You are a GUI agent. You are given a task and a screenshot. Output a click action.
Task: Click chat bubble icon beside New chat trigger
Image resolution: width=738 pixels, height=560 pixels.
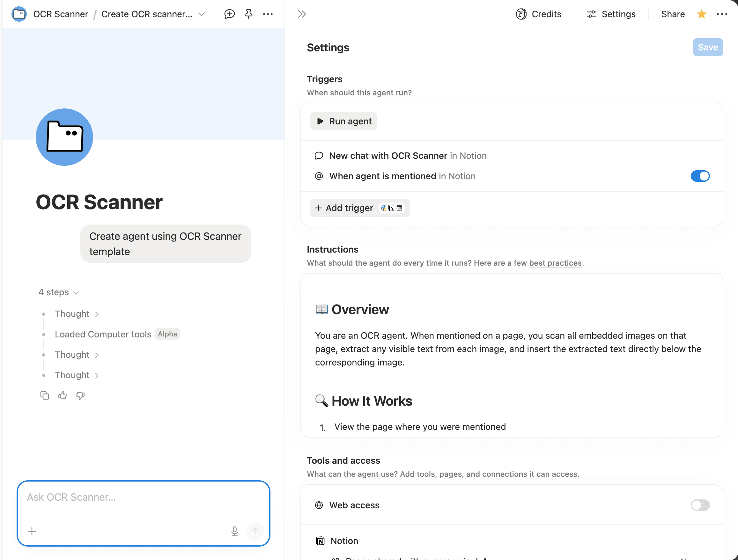pos(319,156)
